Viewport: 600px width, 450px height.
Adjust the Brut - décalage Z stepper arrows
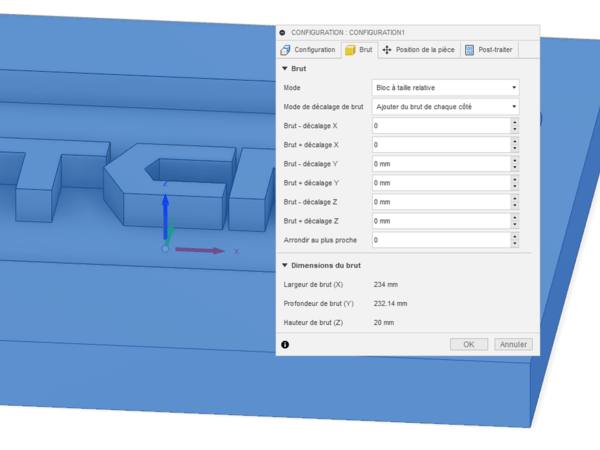point(514,202)
